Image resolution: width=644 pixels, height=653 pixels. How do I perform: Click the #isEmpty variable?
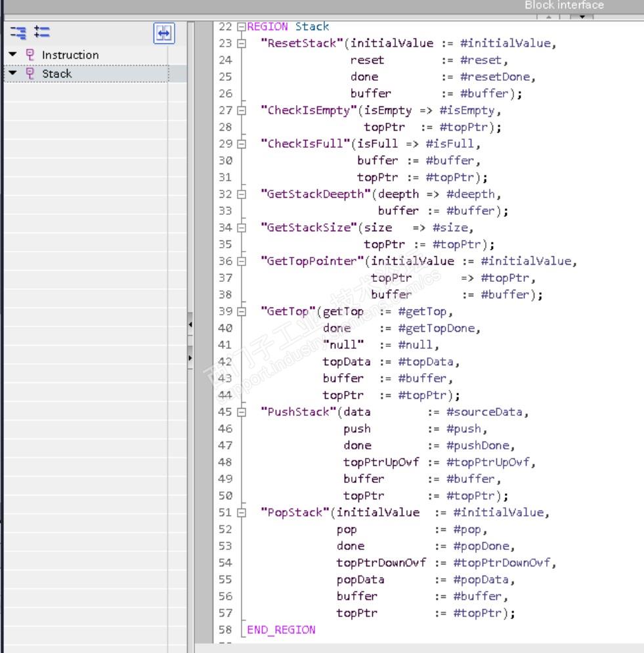coord(467,110)
